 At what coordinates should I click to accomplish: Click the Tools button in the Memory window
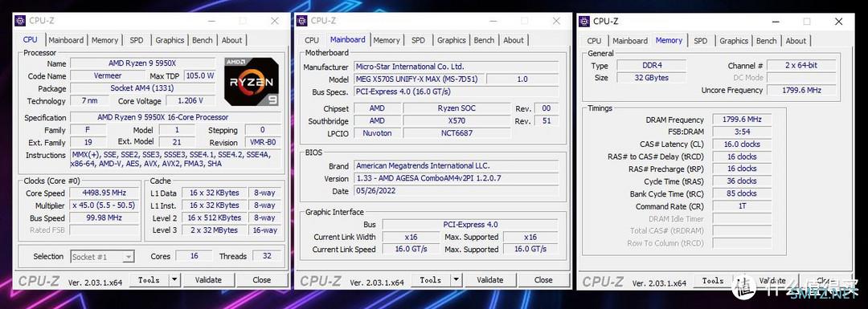[712, 281]
